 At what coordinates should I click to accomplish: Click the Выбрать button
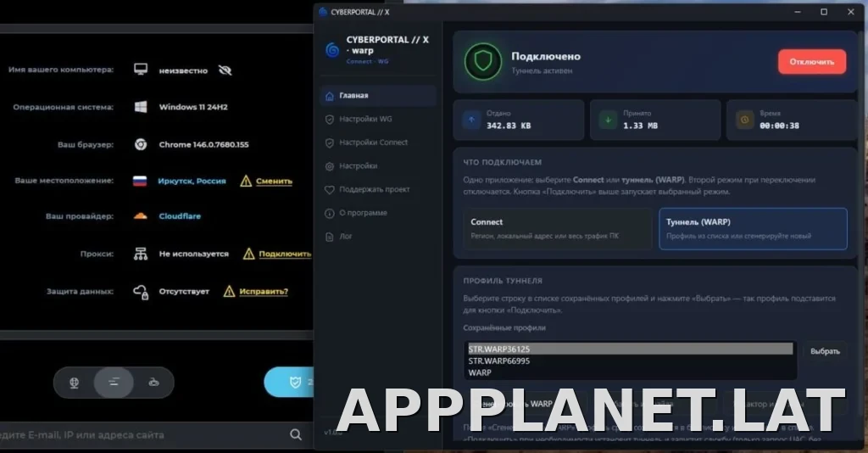pos(825,351)
